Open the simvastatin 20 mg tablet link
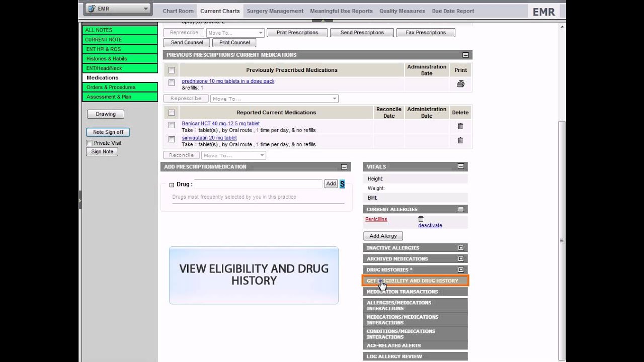Image resolution: width=644 pixels, height=362 pixels. tap(209, 138)
